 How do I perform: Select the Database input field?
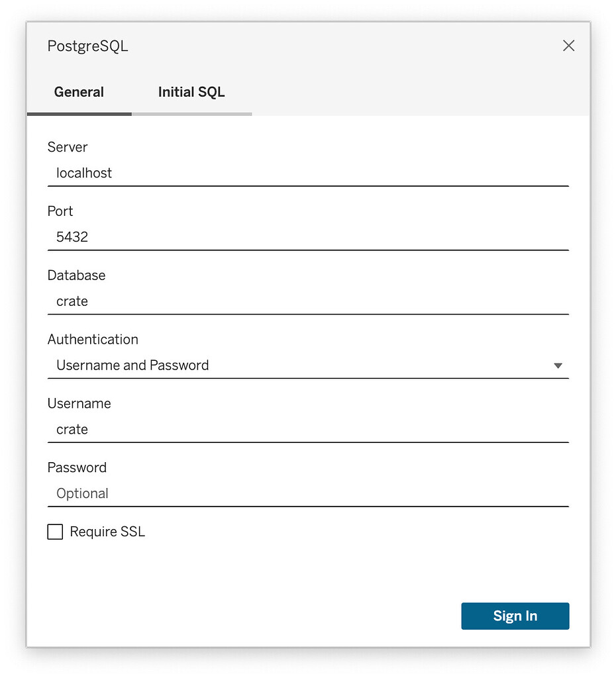click(x=308, y=301)
